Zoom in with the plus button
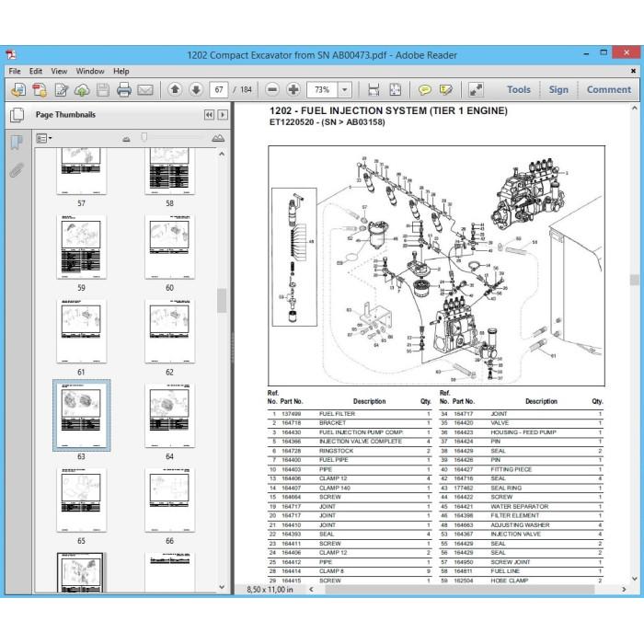This screenshot has height=644, width=644. click(x=293, y=89)
